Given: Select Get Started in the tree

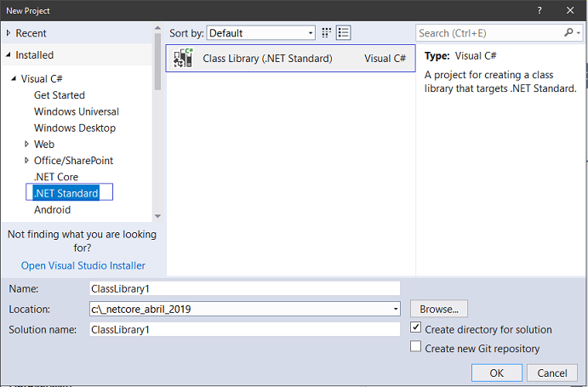Looking at the screenshot, I should click(x=60, y=95).
